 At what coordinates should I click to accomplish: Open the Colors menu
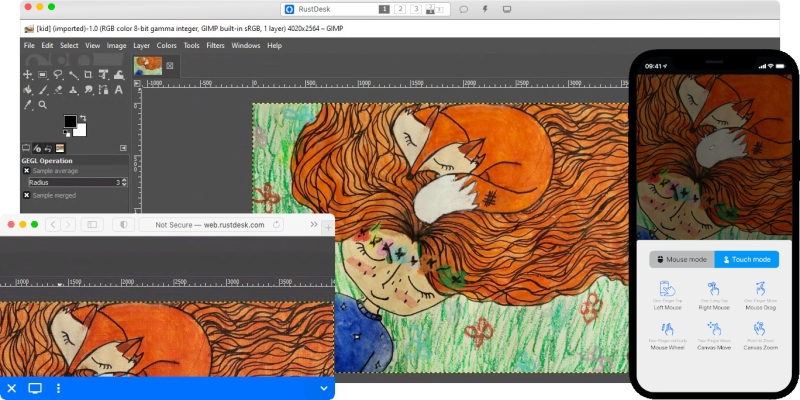(x=166, y=45)
